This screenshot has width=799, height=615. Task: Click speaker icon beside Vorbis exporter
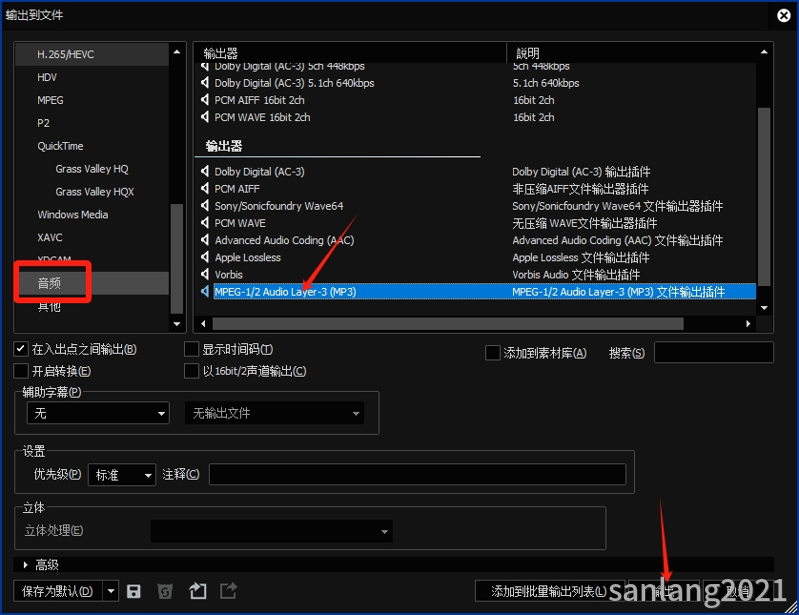pyautogui.click(x=205, y=275)
